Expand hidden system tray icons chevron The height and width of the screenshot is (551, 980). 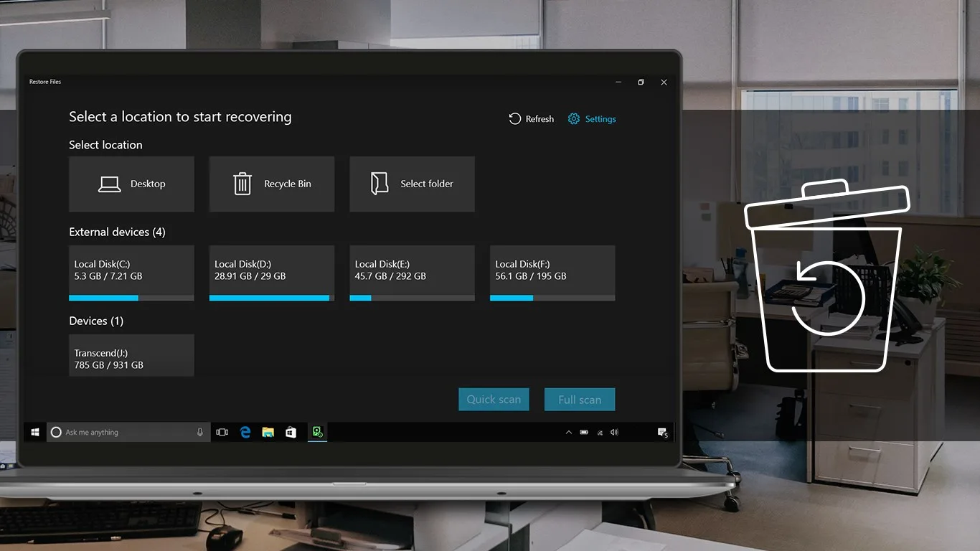pyautogui.click(x=569, y=432)
